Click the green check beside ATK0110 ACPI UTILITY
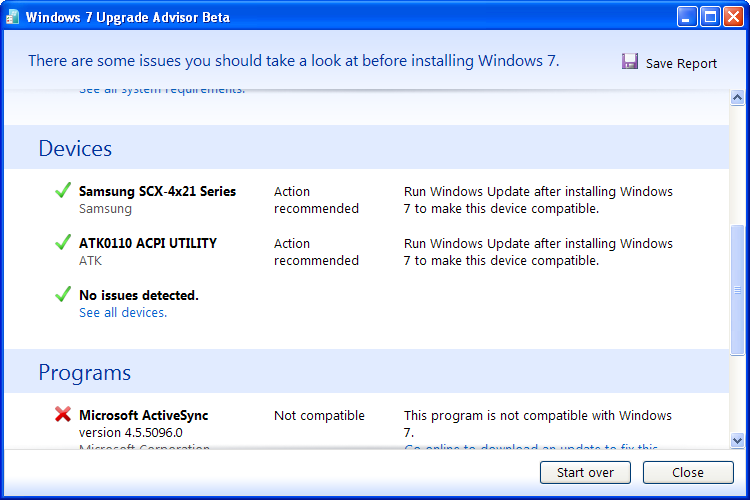Viewport: 750px width, 500px height. click(63, 242)
